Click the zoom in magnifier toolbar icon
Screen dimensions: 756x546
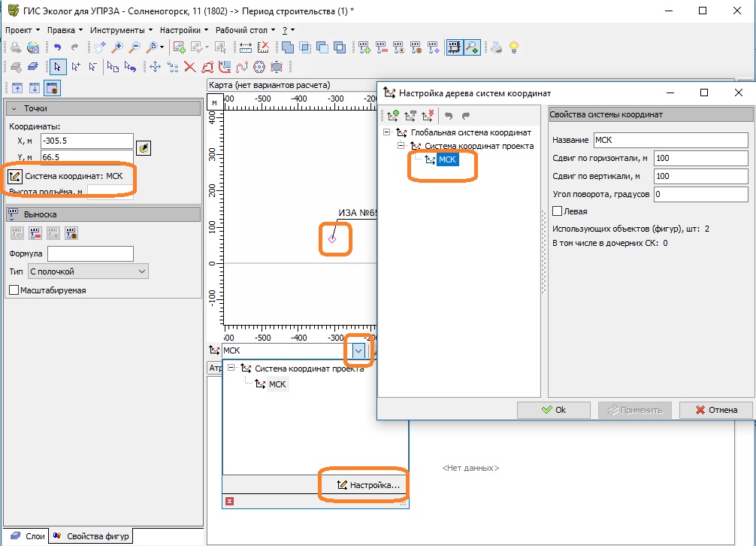[x=117, y=47]
